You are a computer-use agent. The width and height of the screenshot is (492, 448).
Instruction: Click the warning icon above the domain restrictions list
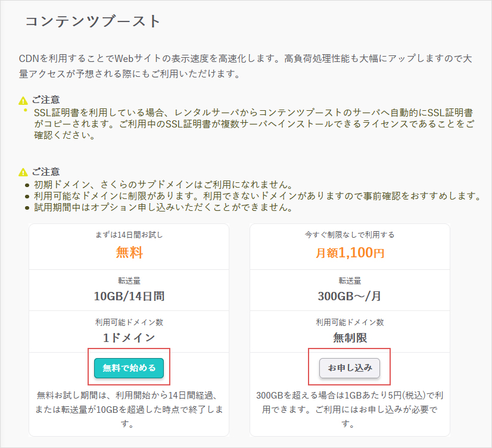click(x=23, y=172)
